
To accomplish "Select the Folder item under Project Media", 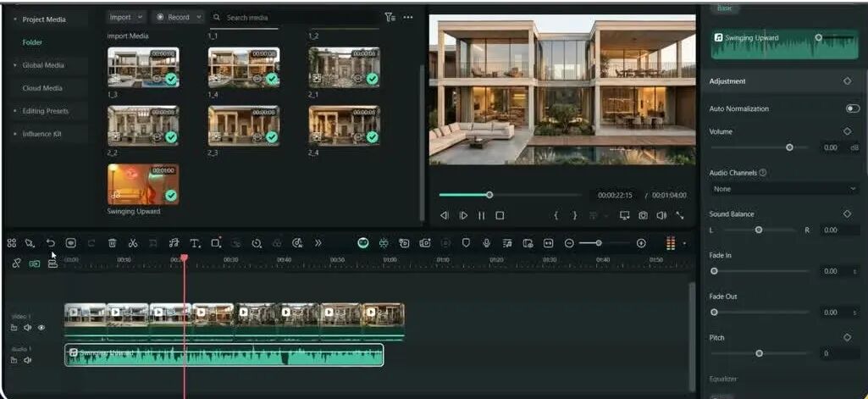I will (32, 42).
